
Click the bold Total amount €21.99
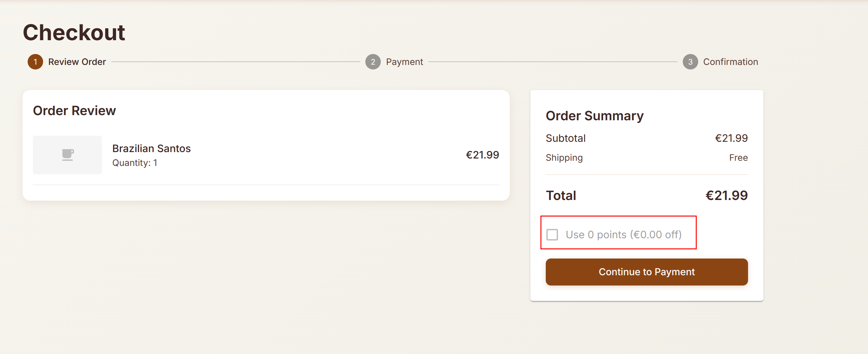coord(726,195)
